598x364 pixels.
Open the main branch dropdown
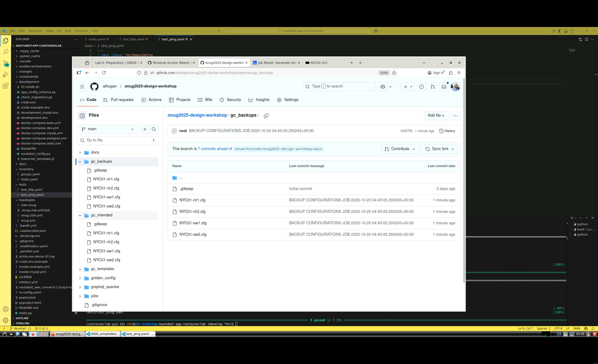(107, 129)
